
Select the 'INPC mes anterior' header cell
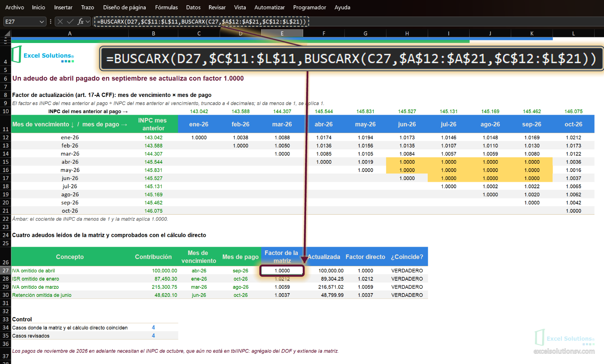click(x=153, y=124)
